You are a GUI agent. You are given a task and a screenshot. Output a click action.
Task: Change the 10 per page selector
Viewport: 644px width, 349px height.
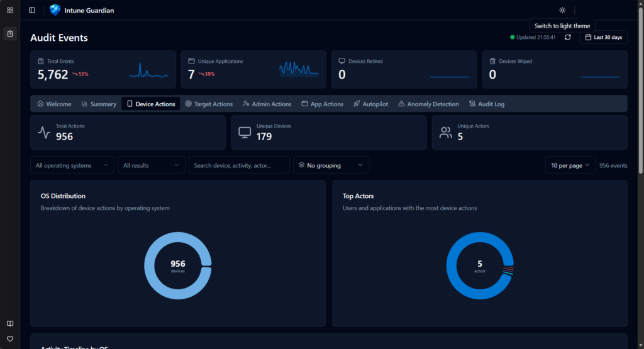[x=570, y=165]
